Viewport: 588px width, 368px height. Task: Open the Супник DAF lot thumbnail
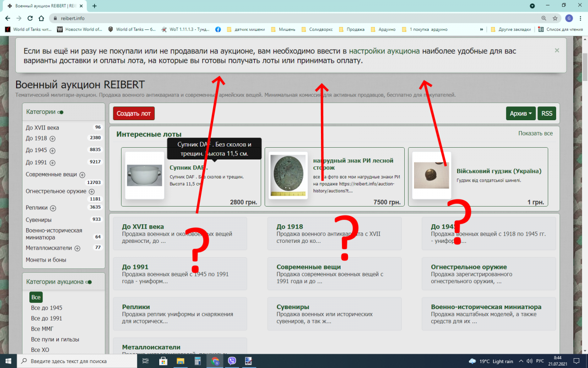[145, 175]
